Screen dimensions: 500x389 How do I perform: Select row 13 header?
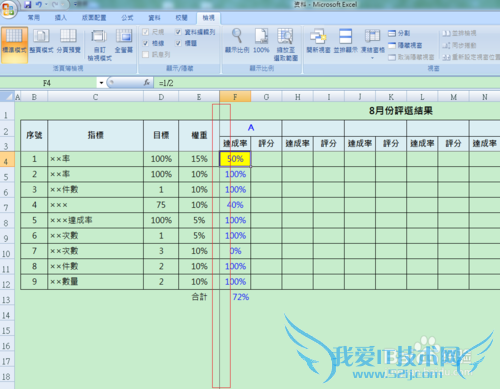tap(7, 297)
